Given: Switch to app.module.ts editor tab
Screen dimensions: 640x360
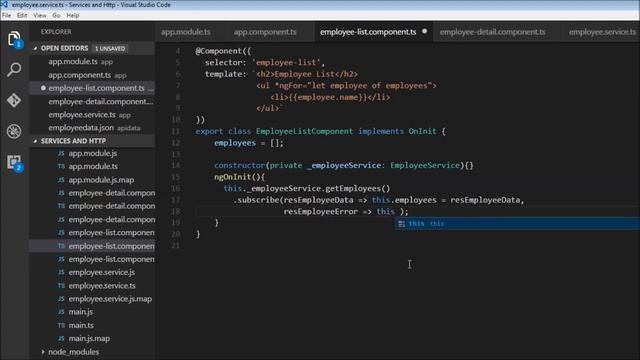Looking at the screenshot, I should coord(186,32).
